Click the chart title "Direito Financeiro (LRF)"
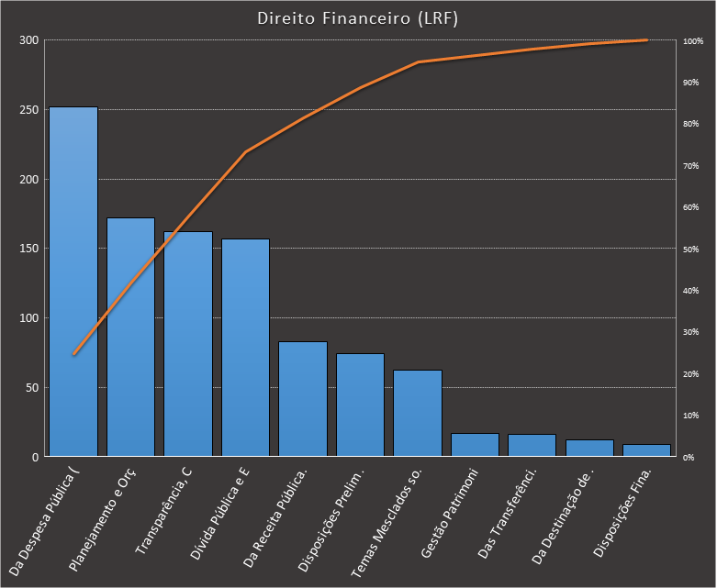Viewport: 717px width, 588px height. (358, 18)
